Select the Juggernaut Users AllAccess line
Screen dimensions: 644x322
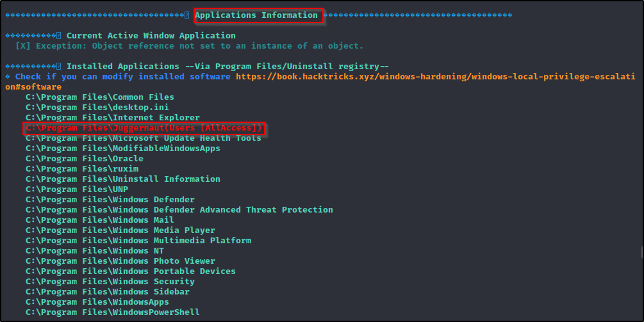144,128
